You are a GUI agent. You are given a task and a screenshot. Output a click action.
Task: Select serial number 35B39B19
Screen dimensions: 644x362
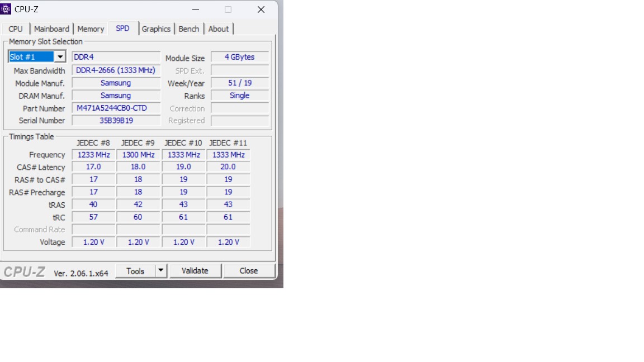coord(116,121)
